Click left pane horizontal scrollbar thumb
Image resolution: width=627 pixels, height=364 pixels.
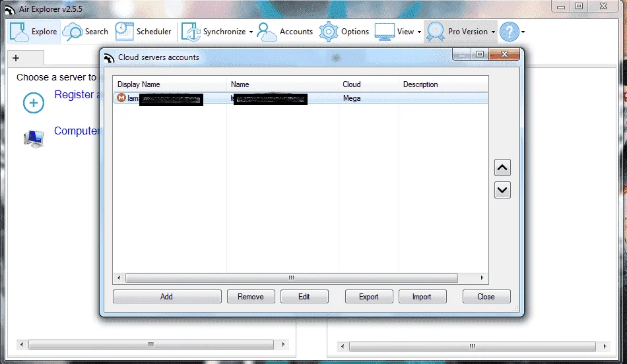151,344
